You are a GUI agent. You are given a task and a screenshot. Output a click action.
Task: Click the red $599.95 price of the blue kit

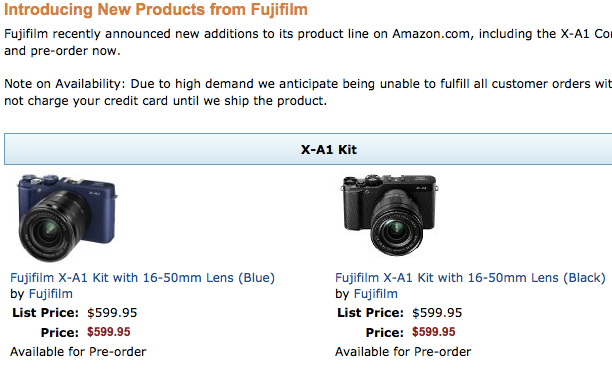pyautogui.click(x=109, y=332)
